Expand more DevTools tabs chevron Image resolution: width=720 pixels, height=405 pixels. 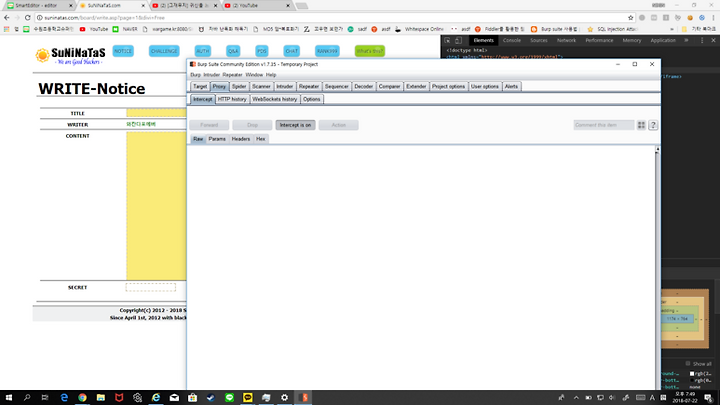686,40
